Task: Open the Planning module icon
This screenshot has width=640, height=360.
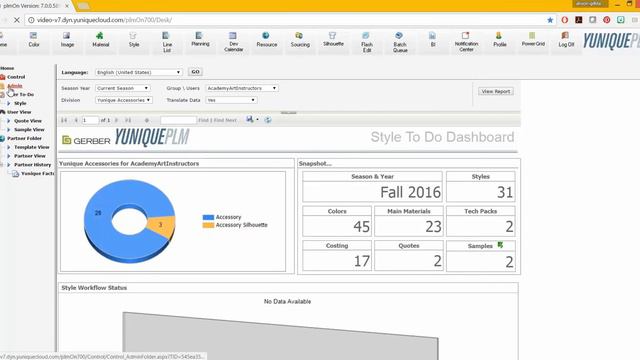Action: (x=200, y=39)
